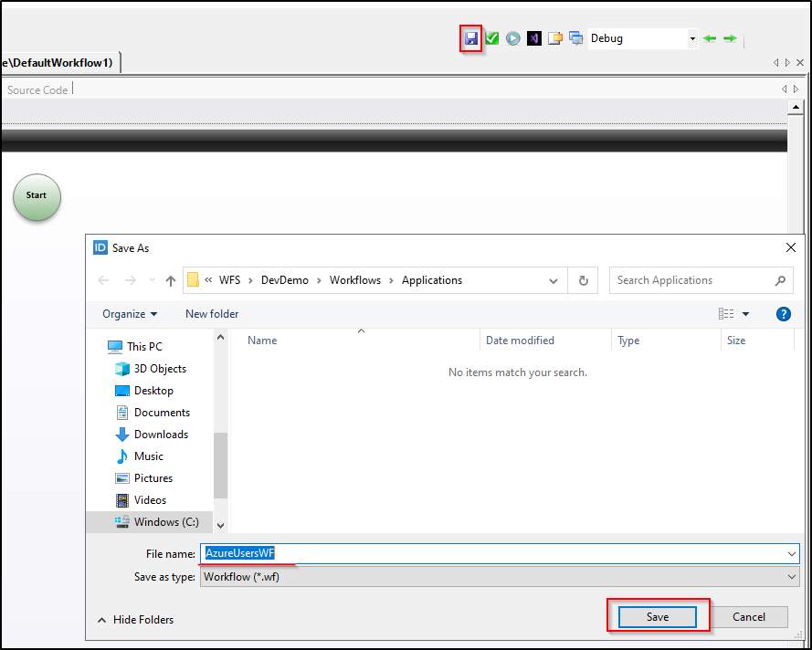Screen dimensions: 812x650
Task: Click the cascade windows toolbar icon
Action: (x=576, y=37)
